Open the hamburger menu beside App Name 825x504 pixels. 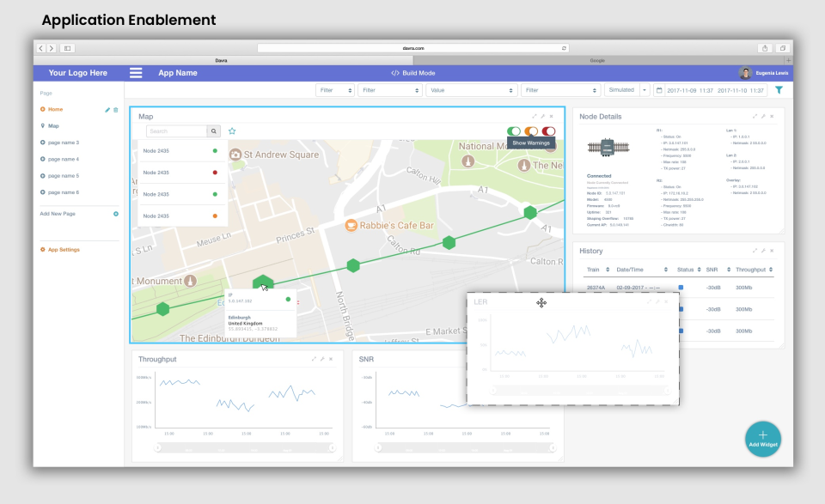coord(136,72)
